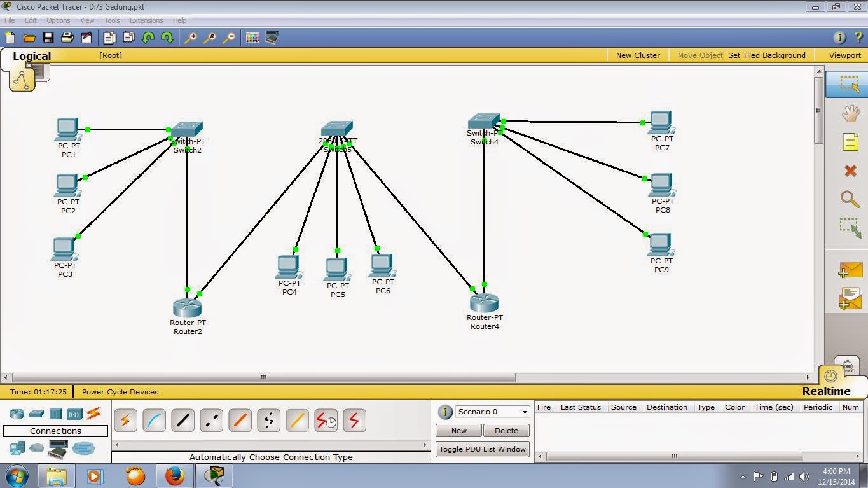This screenshot has height=488, width=868.
Task: Toggle the PDU List Window
Action: pos(481,449)
